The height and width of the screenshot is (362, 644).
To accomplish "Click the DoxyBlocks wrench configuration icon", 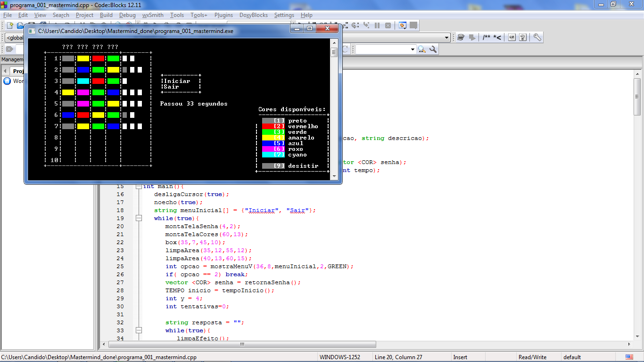I will (x=537, y=37).
